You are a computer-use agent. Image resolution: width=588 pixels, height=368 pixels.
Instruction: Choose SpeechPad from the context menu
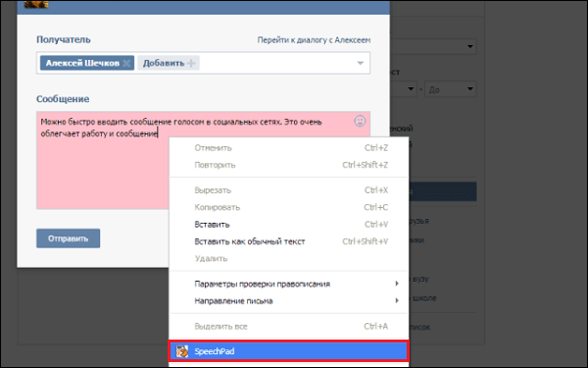(288, 351)
